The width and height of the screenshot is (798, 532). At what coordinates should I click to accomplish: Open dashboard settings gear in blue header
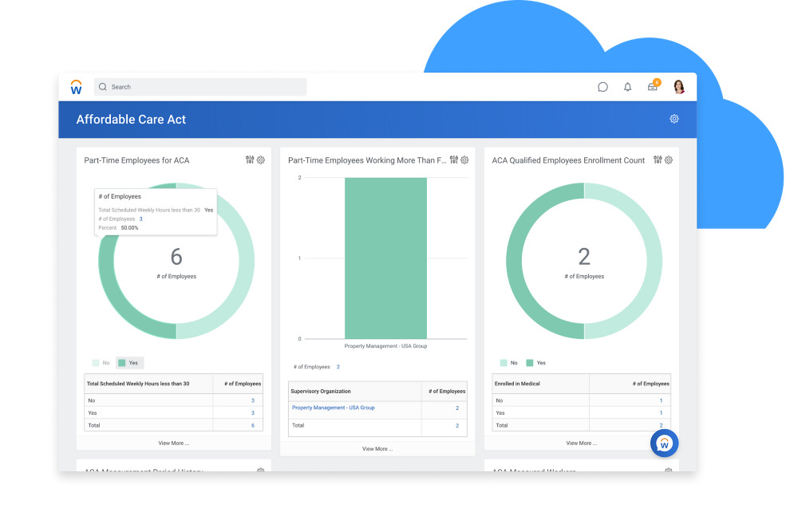pos(674,119)
